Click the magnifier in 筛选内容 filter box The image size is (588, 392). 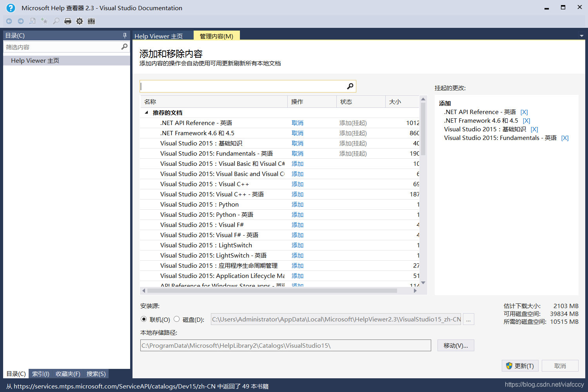pos(124,47)
